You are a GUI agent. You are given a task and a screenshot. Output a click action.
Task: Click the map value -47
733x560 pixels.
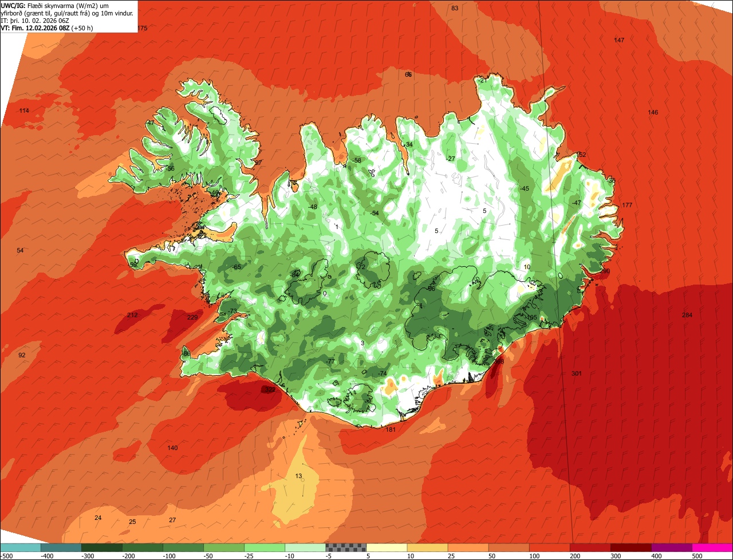click(576, 203)
